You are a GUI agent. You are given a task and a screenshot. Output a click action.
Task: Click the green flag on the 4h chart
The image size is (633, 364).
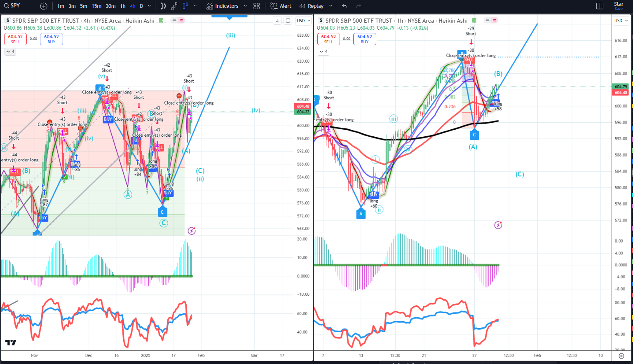161,20
